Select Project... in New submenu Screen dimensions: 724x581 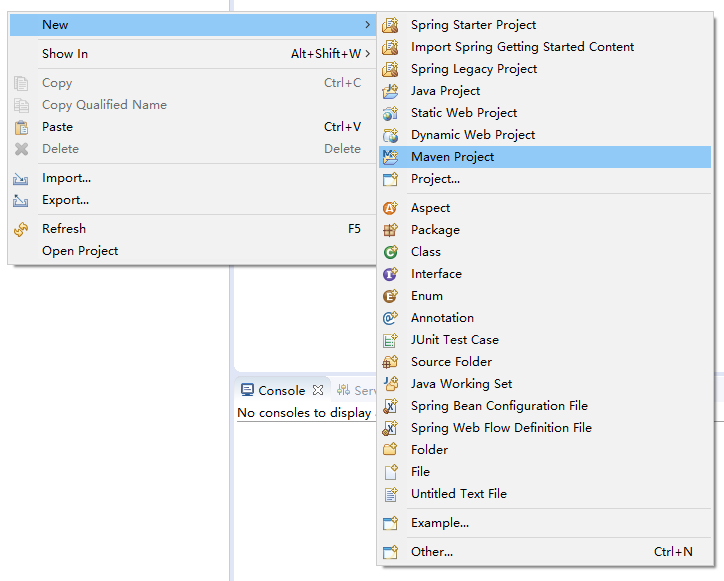[545, 179]
